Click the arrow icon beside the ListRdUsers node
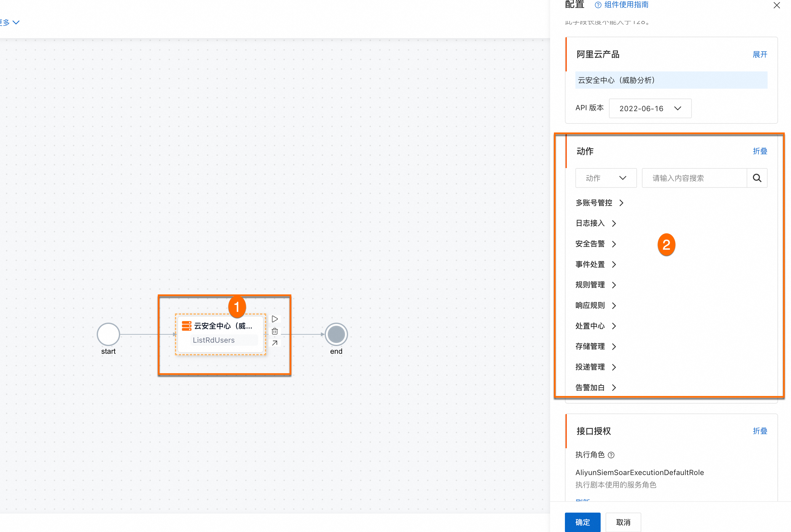Screen dimensions: 791x532 coord(275,343)
